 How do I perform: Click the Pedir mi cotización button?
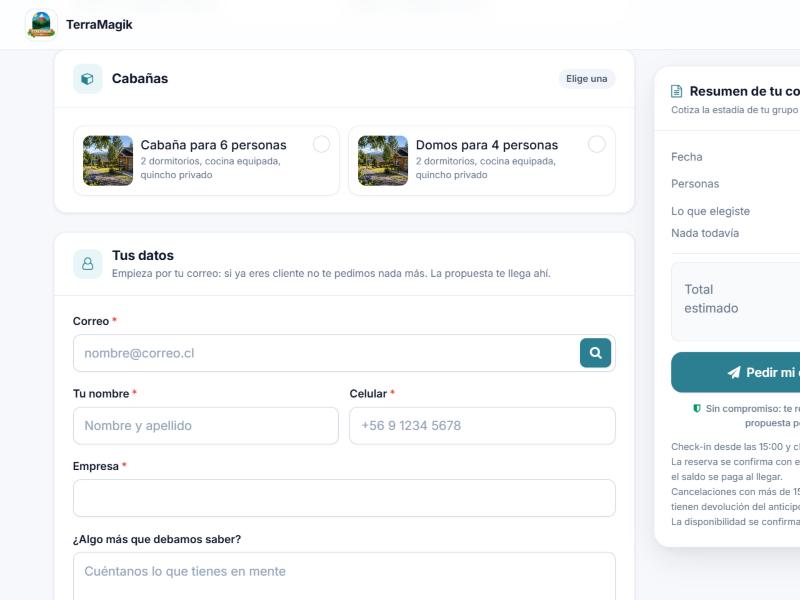pyautogui.click(x=736, y=372)
